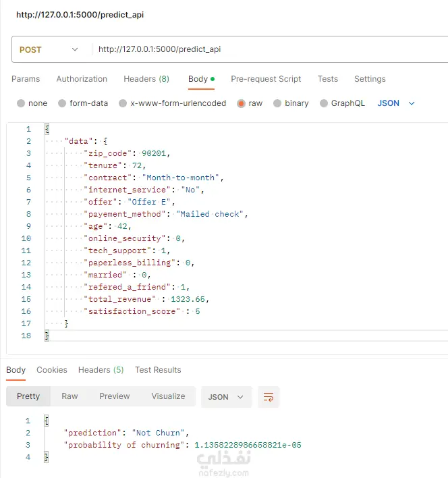Screen dimensions: 448x478
Task: Click the request URL input field
Action: click(x=271, y=49)
